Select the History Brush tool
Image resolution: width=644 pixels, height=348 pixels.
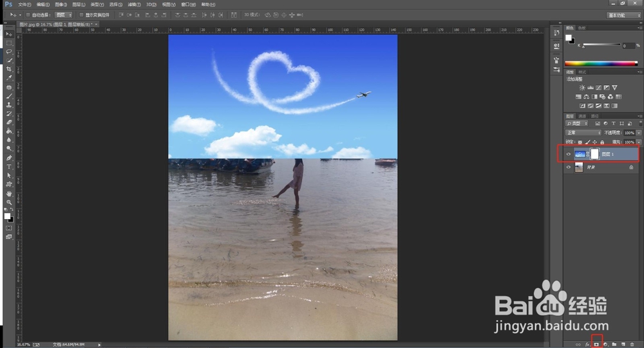click(x=9, y=113)
